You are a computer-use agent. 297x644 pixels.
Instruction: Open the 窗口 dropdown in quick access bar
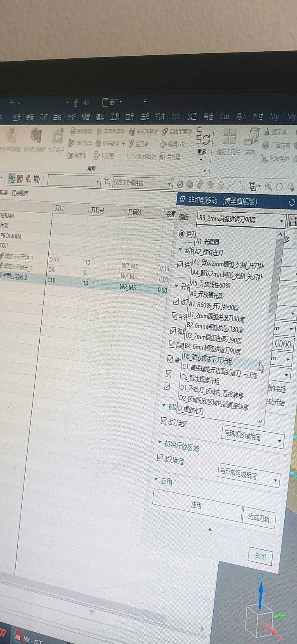(112, 102)
